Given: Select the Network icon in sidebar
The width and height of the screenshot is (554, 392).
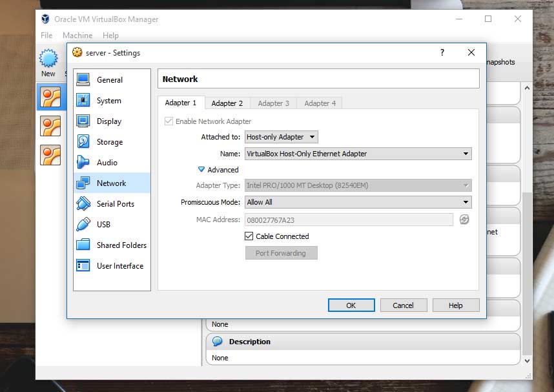Looking at the screenshot, I should pyautogui.click(x=83, y=183).
